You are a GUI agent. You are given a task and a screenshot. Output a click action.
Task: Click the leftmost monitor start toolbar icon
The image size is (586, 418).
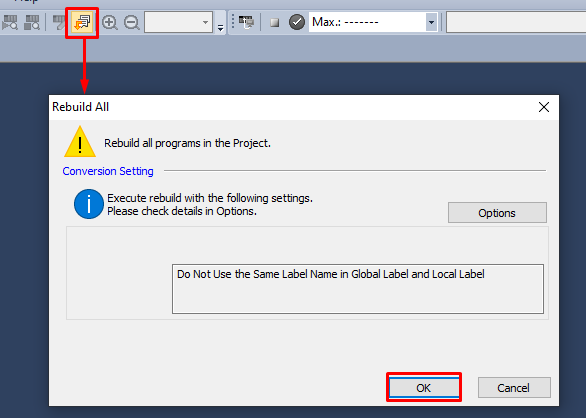10,22
